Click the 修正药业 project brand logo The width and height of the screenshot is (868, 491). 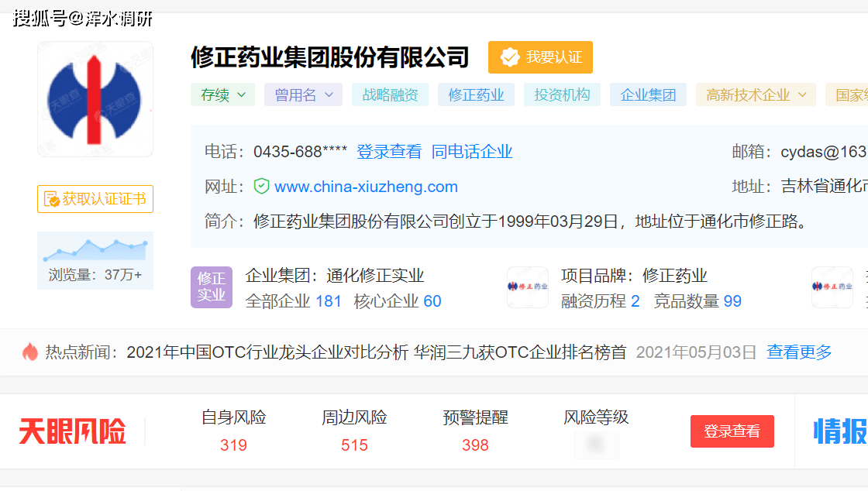coord(528,287)
